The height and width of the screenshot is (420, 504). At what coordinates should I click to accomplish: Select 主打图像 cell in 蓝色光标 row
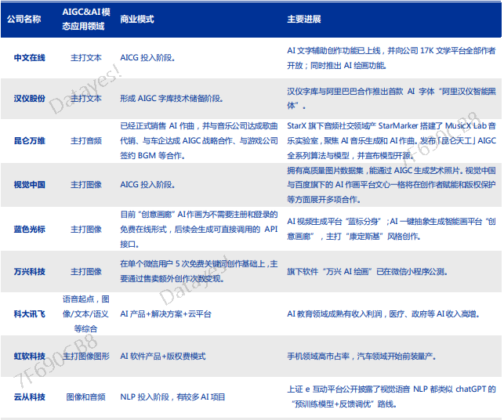coord(86,229)
